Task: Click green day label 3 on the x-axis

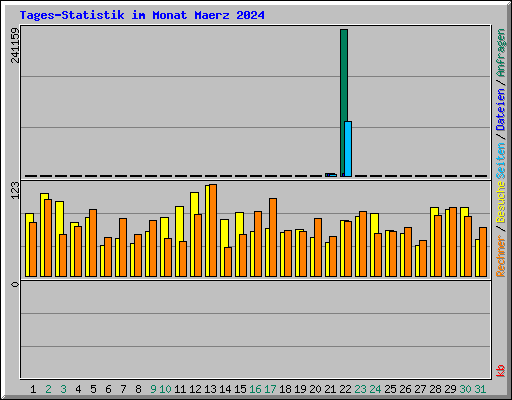Action: click(63, 389)
